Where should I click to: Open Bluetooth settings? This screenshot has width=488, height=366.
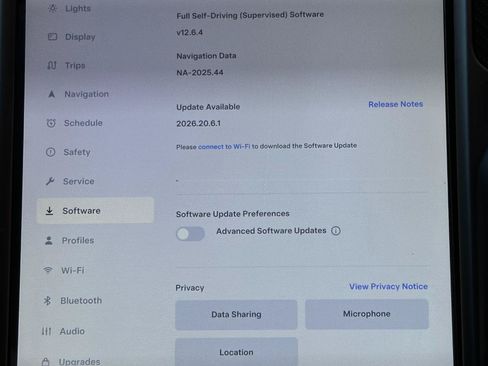tap(81, 301)
